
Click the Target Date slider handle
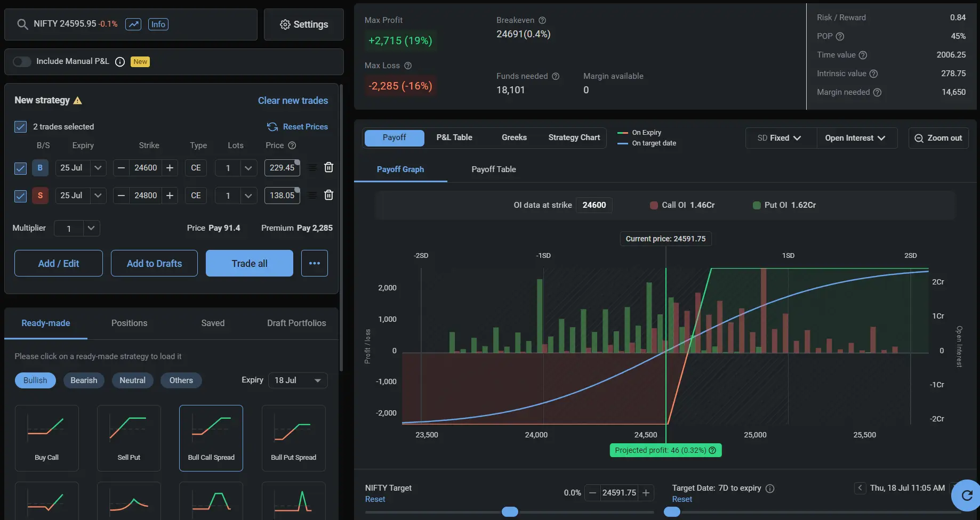672,512
